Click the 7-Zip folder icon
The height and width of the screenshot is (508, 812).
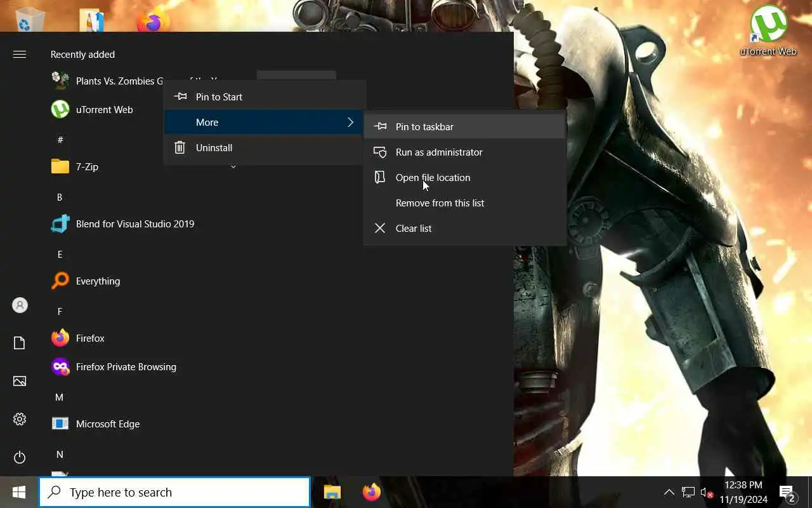click(60, 166)
